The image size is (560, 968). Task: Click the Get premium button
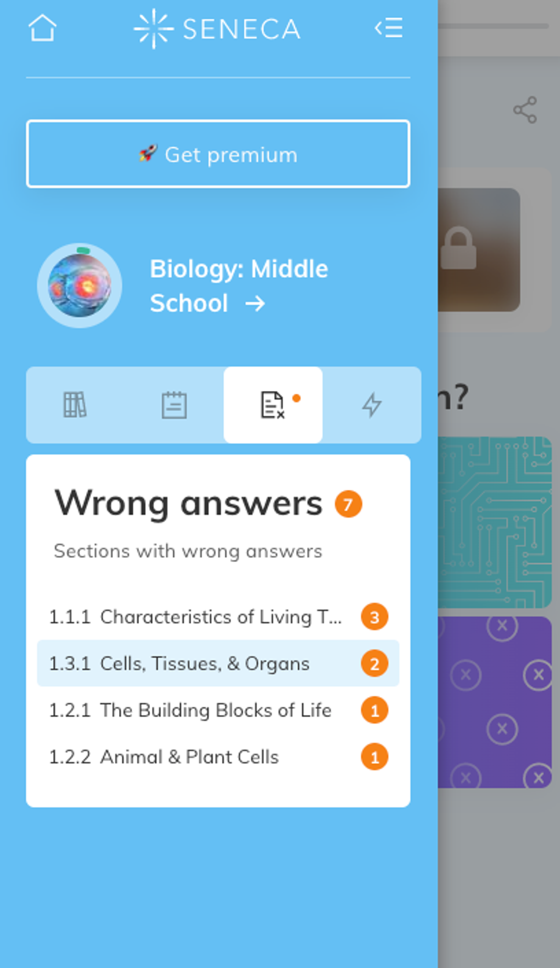218,154
